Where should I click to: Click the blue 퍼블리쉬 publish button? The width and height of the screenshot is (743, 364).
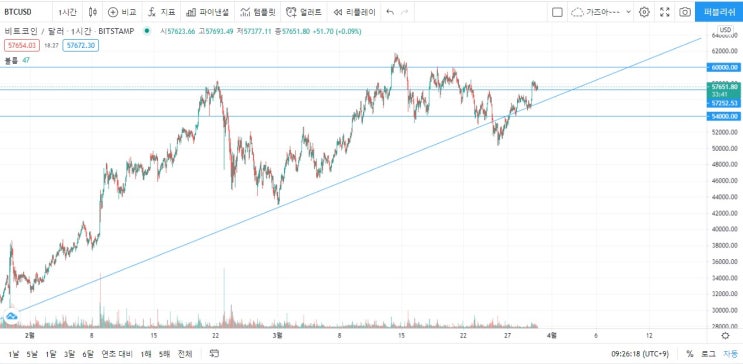[719, 12]
